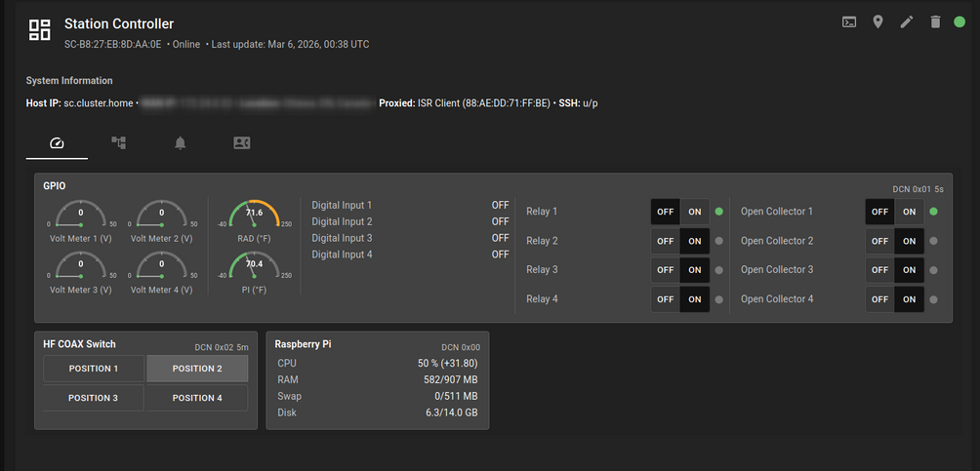This screenshot has width=980, height=471.
Task: Click the location pin icon
Action: click(x=878, y=22)
